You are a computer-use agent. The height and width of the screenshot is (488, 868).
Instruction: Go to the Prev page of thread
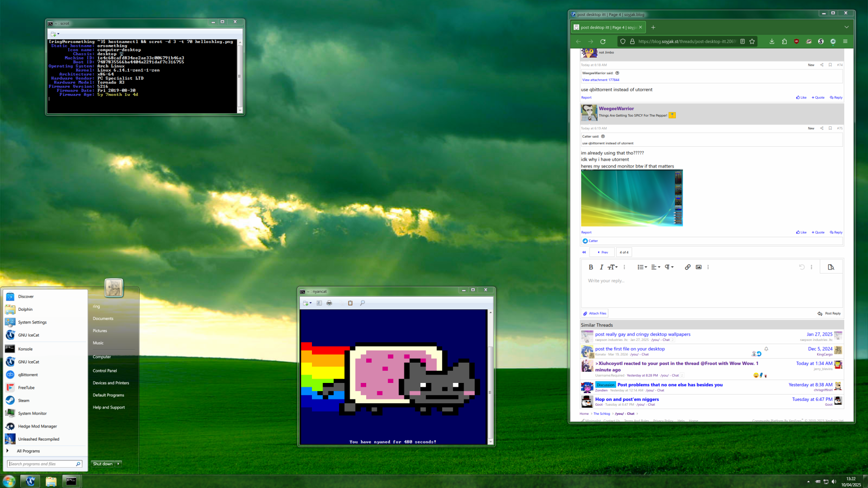[x=603, y=252]
